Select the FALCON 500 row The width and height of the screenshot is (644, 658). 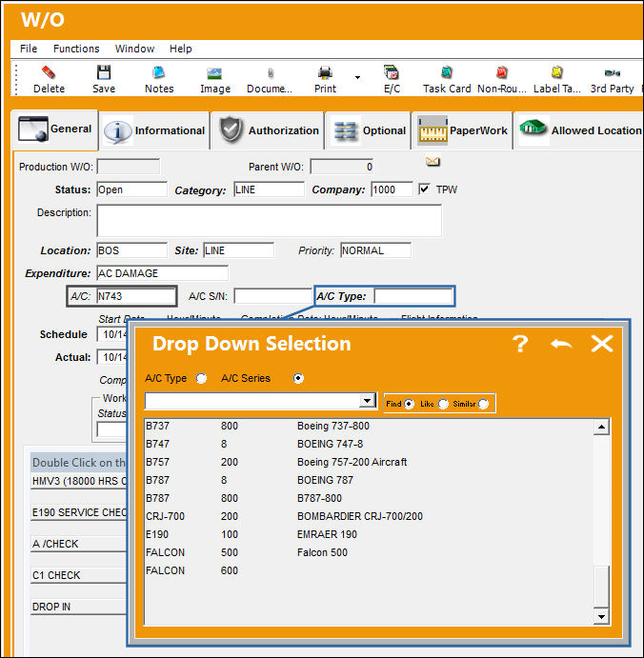coord(369,552)
